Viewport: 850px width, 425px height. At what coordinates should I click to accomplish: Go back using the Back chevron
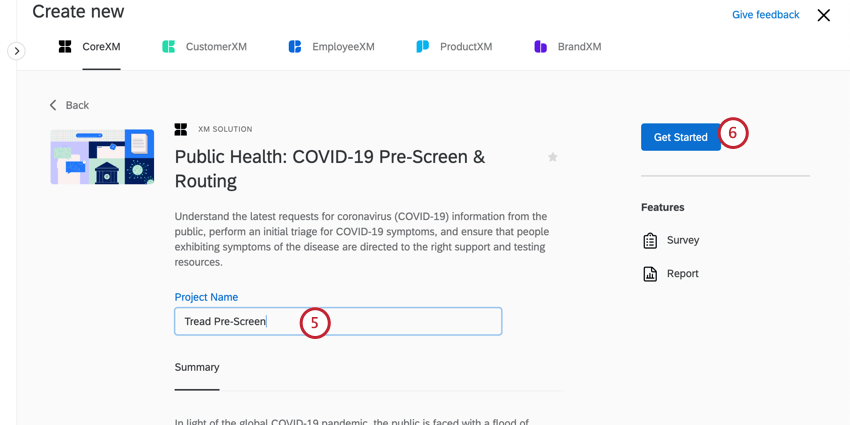click(53, 105)
